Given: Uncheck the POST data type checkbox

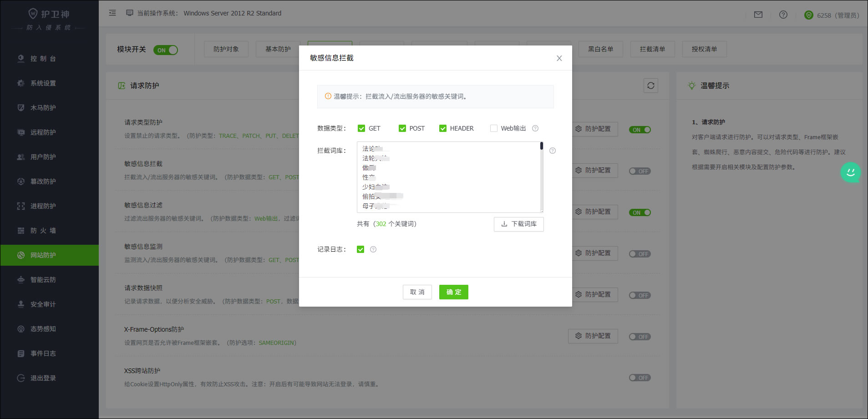Looking at the screenshot, I should point(402,128).
